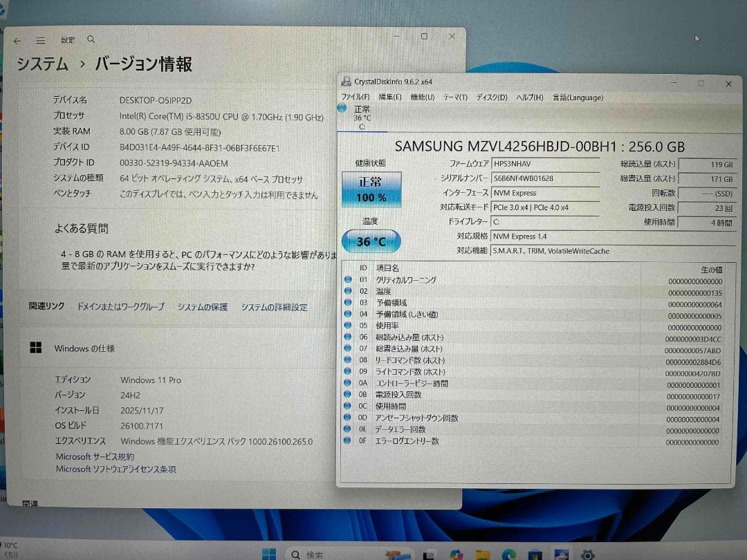Click the 生の値 column header

click(712, 270)
